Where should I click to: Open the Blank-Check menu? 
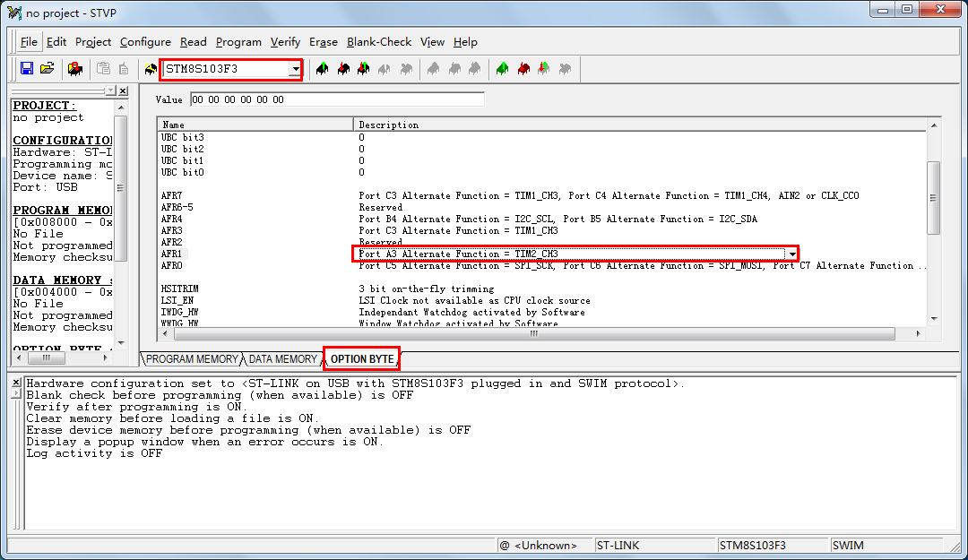(379, 42)
